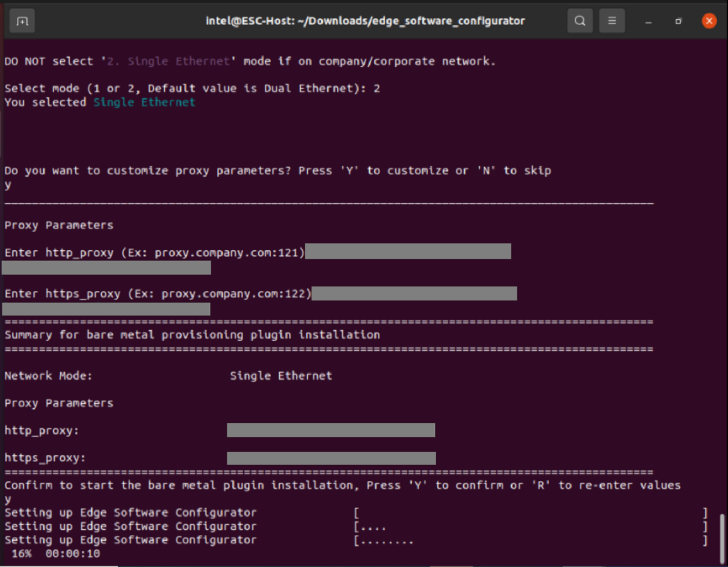This screenshot has height=567, width=728.
Task: Click the 'Proxy Parameters' heading text
Action: tap(59, 225)
